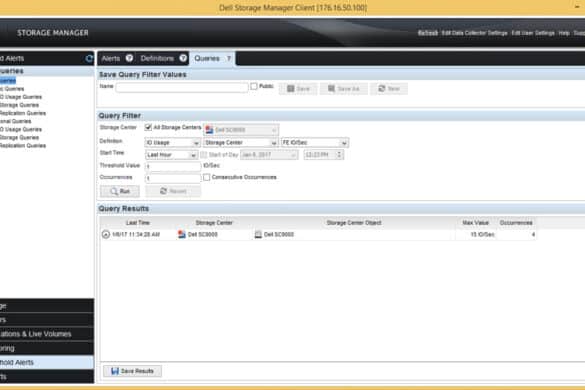Click the start time spinner arrows
The width and height of the screenshot is (585, 390).
(x=339, y=155)
